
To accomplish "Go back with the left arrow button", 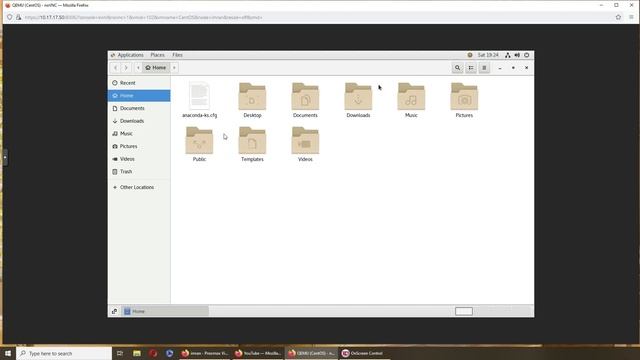I will point(116,68).
